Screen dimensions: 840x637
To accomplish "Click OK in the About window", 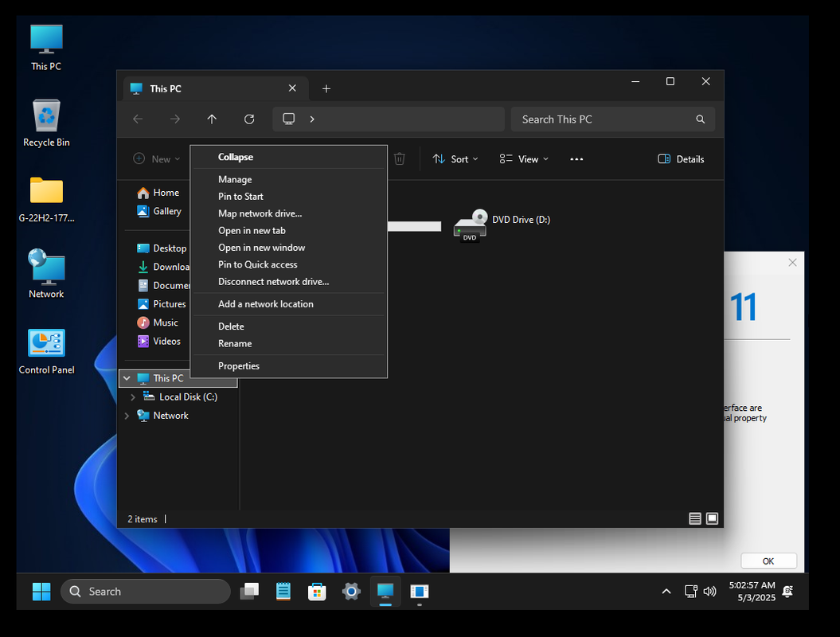I will (x=768, y=561).
